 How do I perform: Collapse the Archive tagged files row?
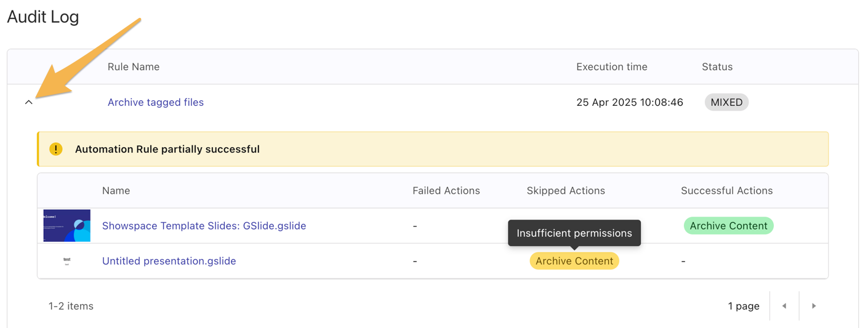[x=28, y=102]
